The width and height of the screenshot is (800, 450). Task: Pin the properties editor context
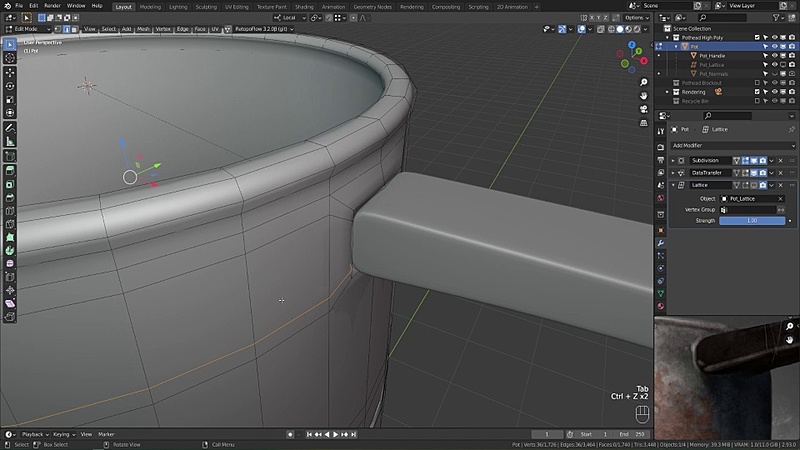791,130
